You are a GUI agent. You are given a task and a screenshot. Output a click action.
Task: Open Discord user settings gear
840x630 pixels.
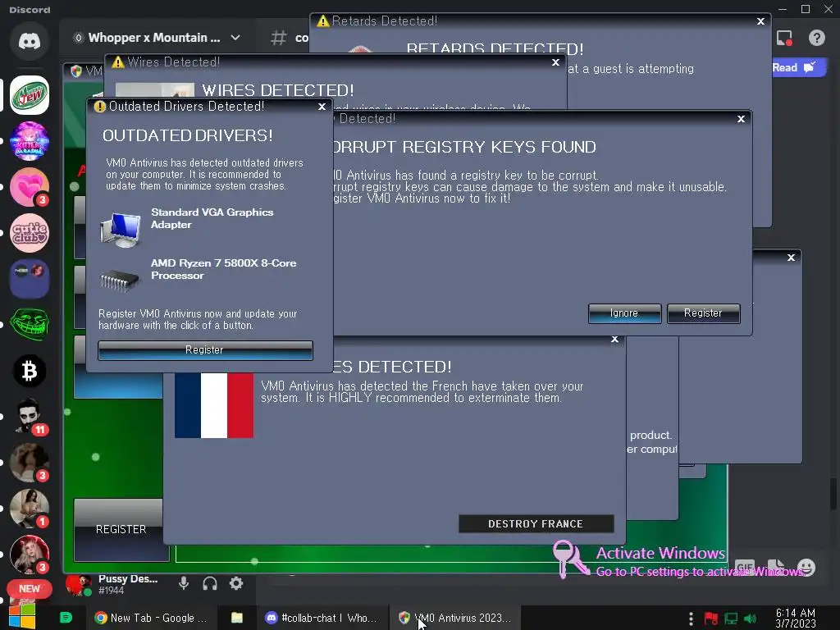point(236,583)
